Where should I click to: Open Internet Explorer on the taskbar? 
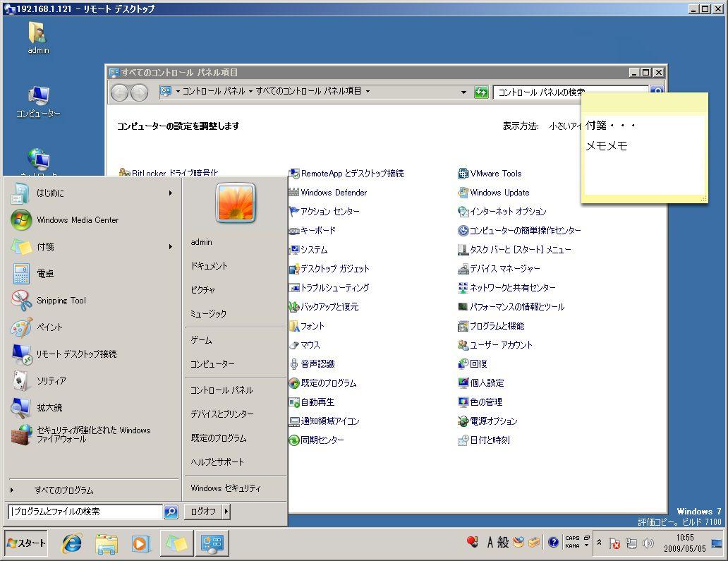tap(72, 543)
